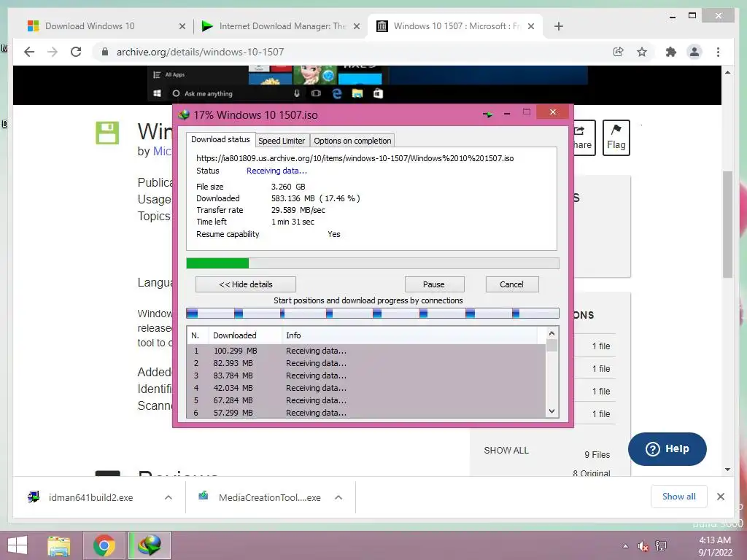Click the Hide details button

click(245, 284)
